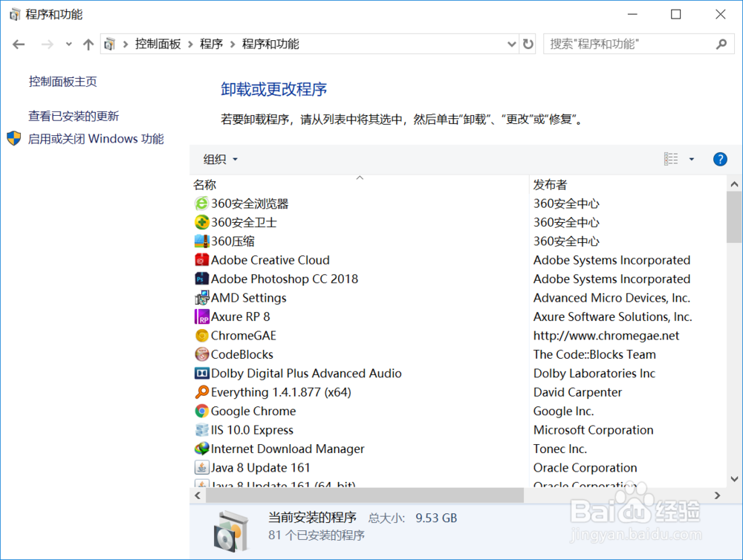Click publisher Microsoft Corporation
This screenshot has height=560, width=743.
click(593, 430)
